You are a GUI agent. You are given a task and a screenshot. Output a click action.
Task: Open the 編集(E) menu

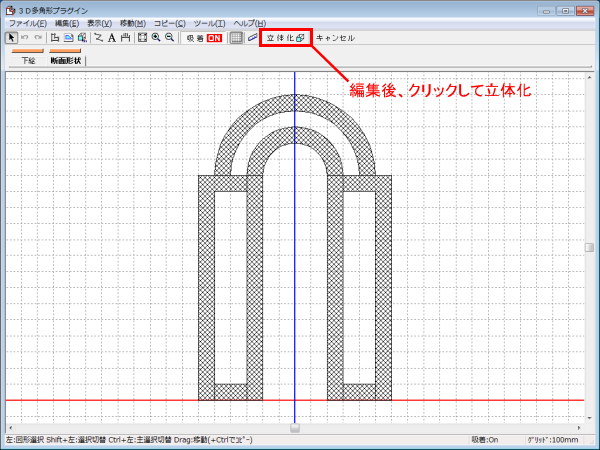click(67, 23)
